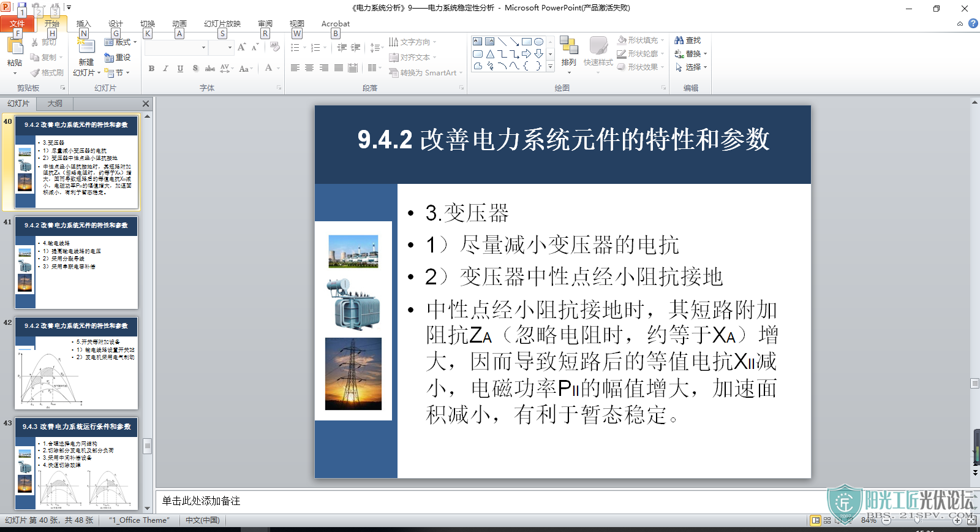The width and height of the screenshot is (980, 532).
Task: Click the zoom out minus button
Action: (x=886, y=520)
